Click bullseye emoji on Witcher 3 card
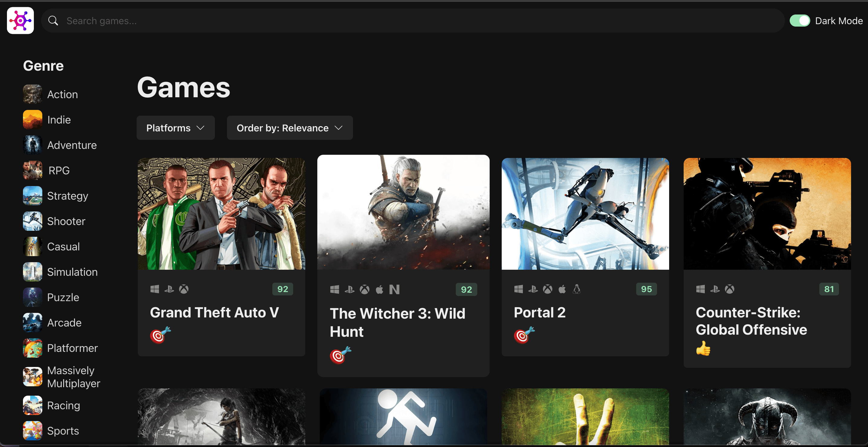The image size is (868, 447). click(341, 355)
